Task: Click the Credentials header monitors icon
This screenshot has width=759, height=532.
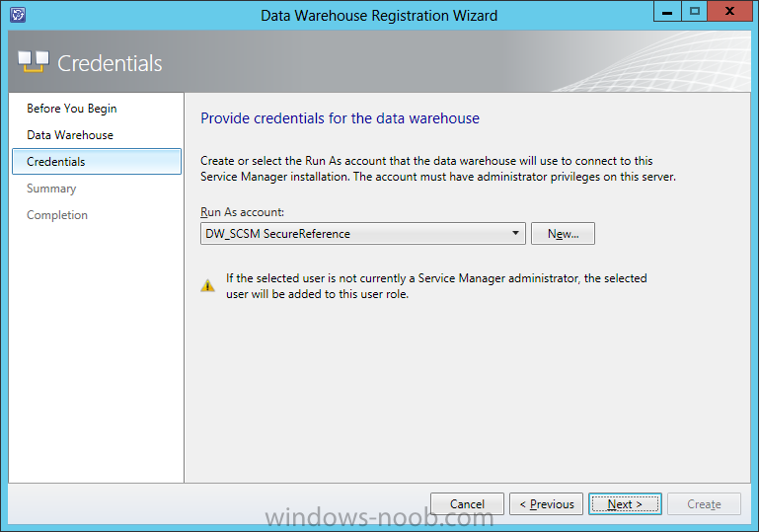Action: [x=34, y=61]
